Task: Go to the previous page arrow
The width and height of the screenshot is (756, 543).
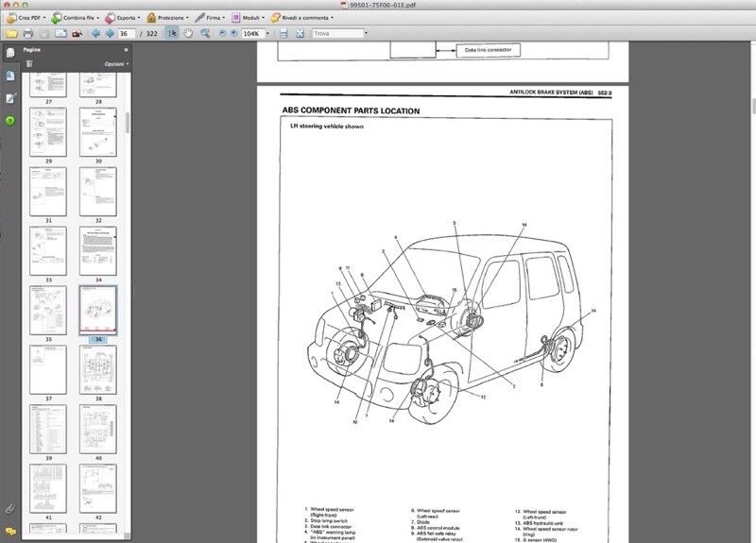Action: [x=94, y=33]
